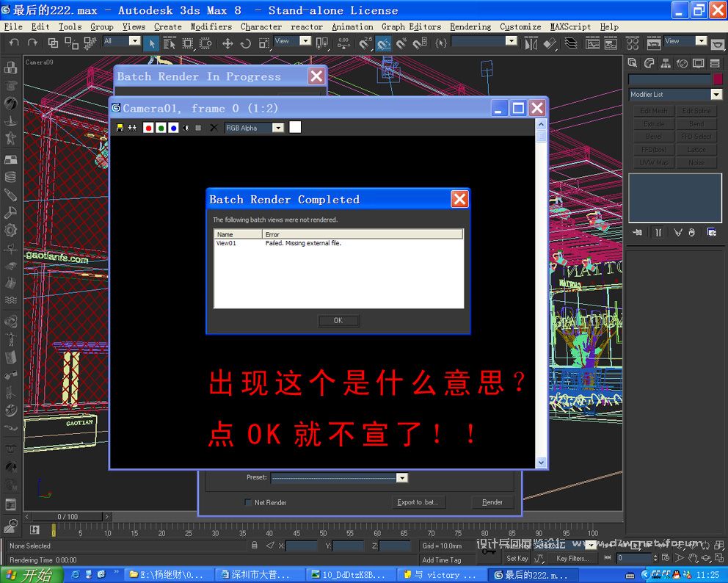Click the Redo arrow in main toolbar

pos(32,43)
